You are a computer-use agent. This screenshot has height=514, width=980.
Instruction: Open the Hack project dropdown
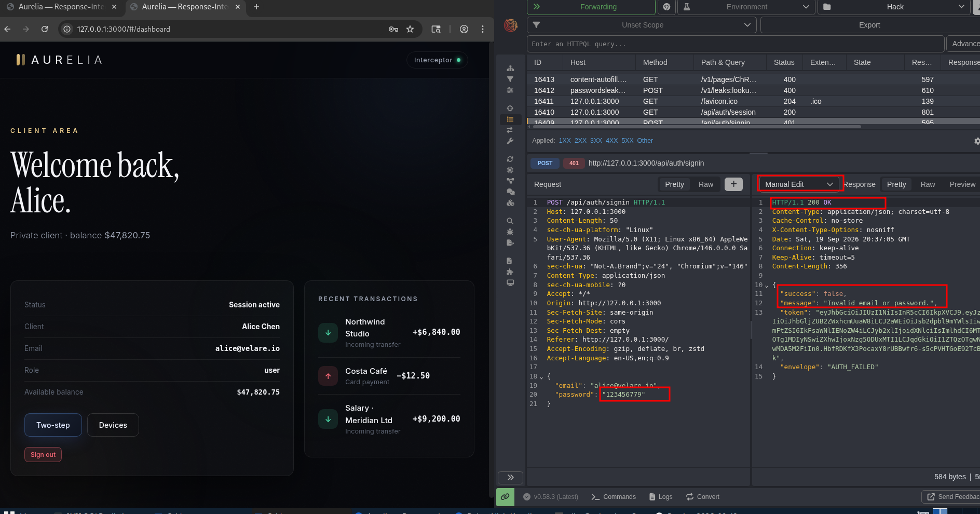895,7
